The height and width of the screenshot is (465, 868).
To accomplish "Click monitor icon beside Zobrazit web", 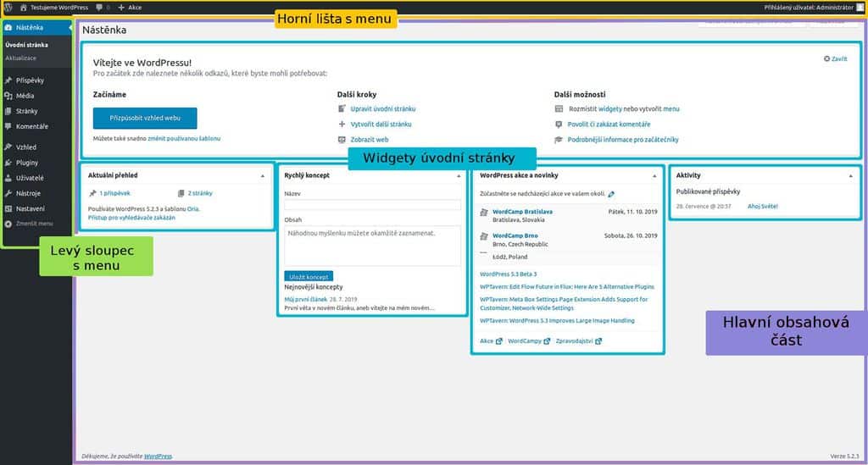I will 342,140.
